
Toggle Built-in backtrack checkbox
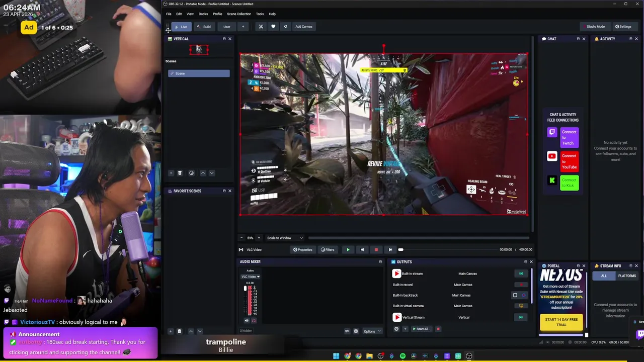(515, 295)
